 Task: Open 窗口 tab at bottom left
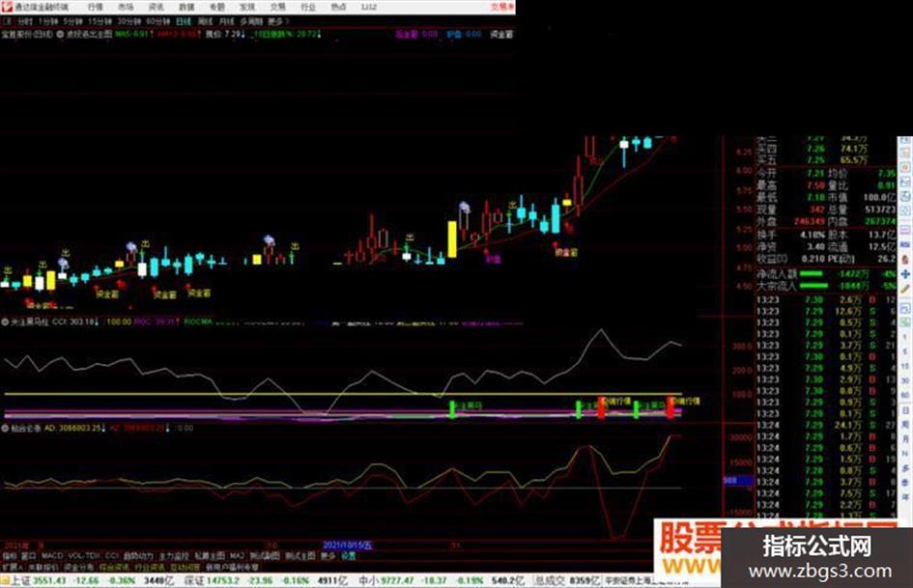29,556
